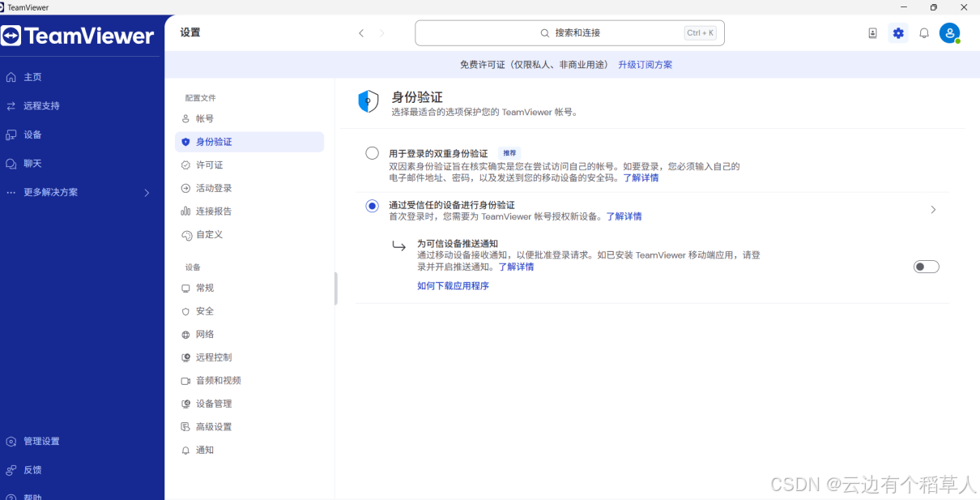Expand trusted devices chevron arrow
The image size is (980, 500).
pos(933,209)
